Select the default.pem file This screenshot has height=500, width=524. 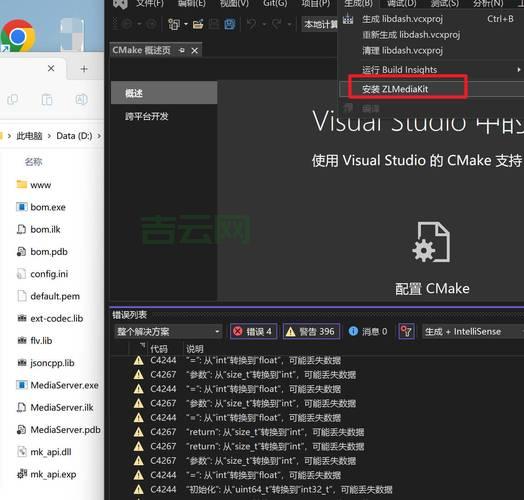tap(55, 296)
